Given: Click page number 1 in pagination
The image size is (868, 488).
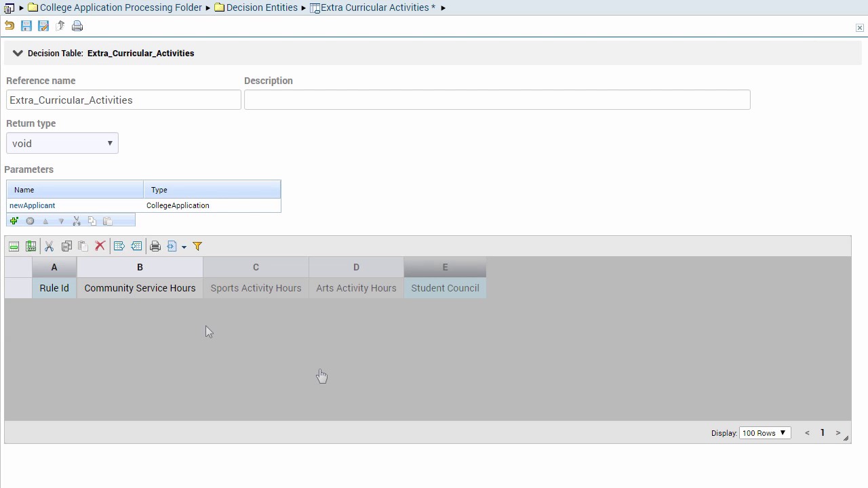Looking at the screenshot, I should 823,432.
